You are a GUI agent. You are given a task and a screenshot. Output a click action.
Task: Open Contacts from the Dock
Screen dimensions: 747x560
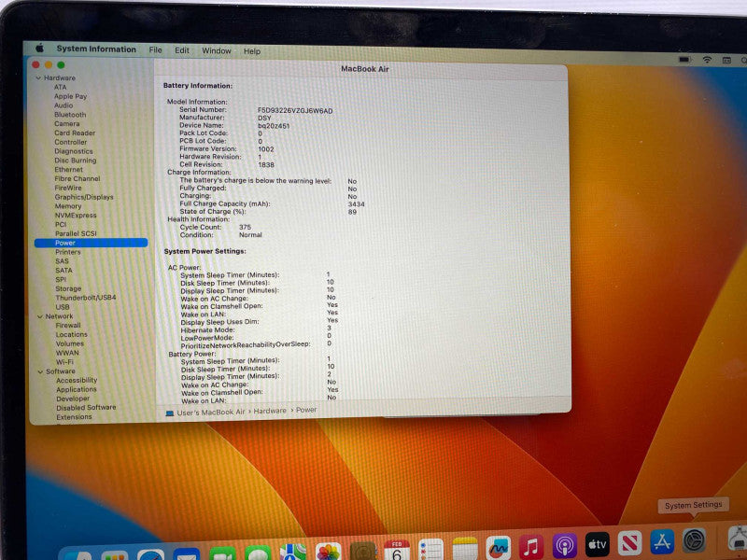[363, 551]
